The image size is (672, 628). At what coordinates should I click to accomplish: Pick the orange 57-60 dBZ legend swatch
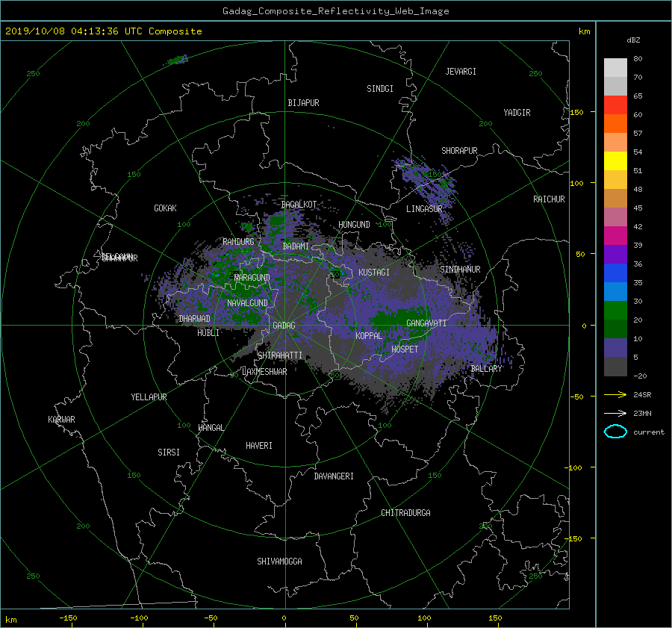(615, 124)
